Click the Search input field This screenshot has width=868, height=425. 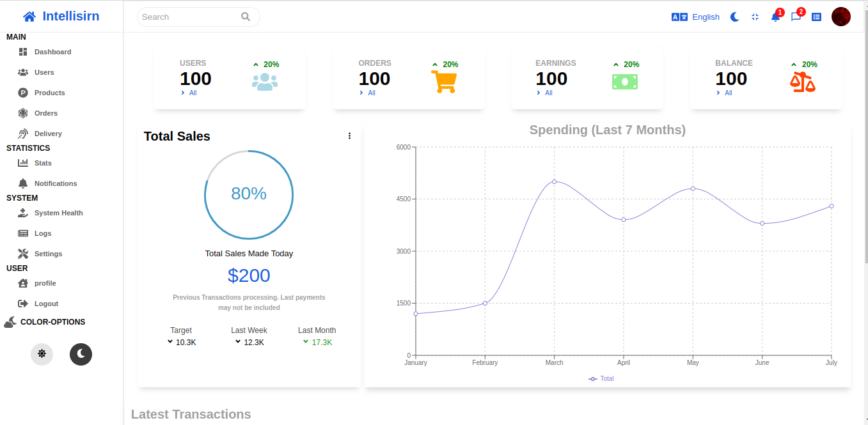click(198, 17)
